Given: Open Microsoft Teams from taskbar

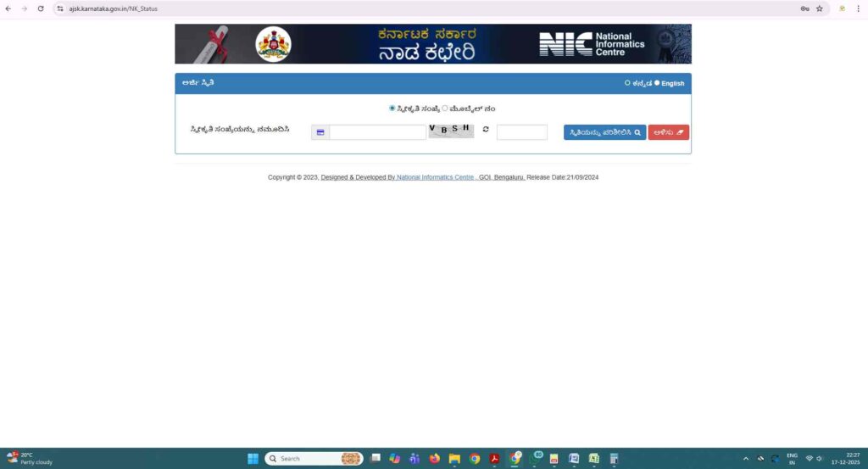Looking at the screenshot, I should [414, 459].
